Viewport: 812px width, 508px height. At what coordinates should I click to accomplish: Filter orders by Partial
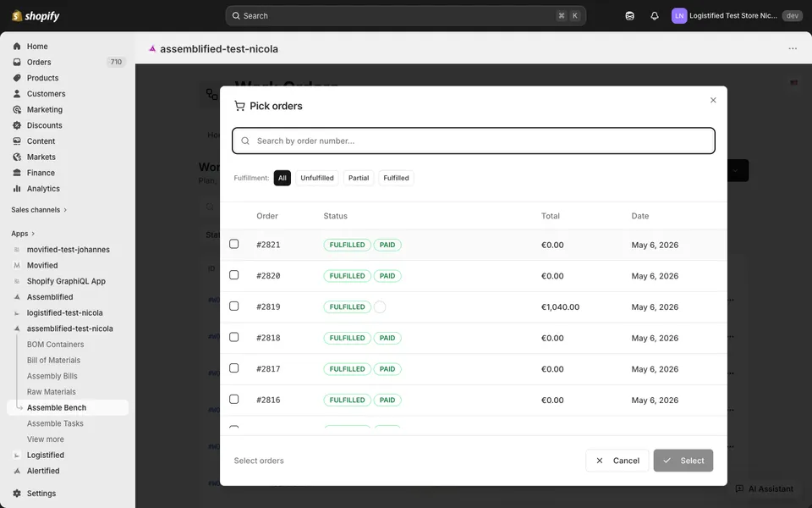[359, 178]
